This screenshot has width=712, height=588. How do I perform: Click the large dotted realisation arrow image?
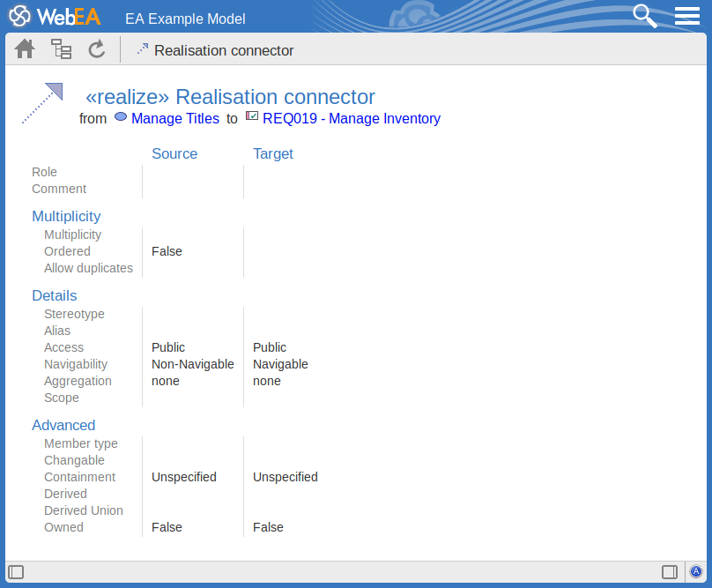click(42, 103)
